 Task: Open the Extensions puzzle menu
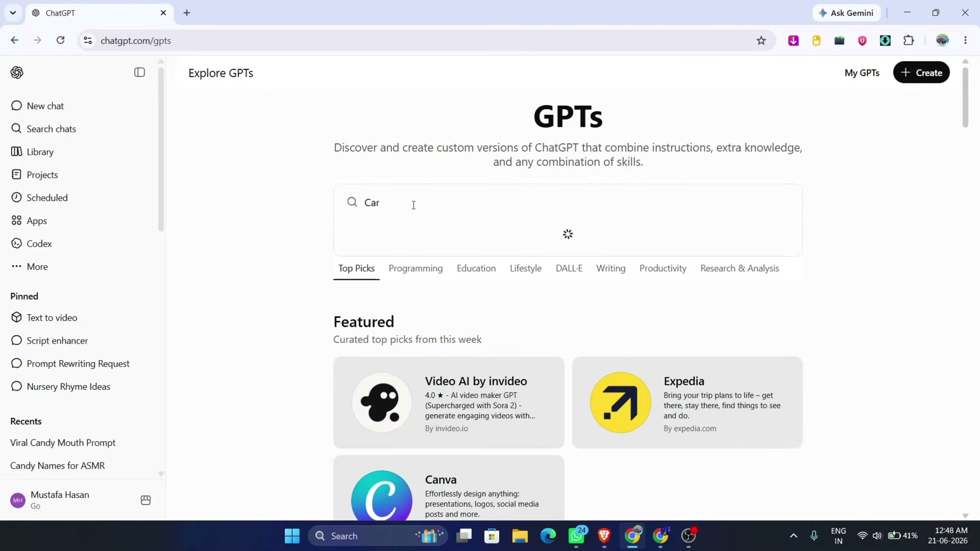pos(909,40)
